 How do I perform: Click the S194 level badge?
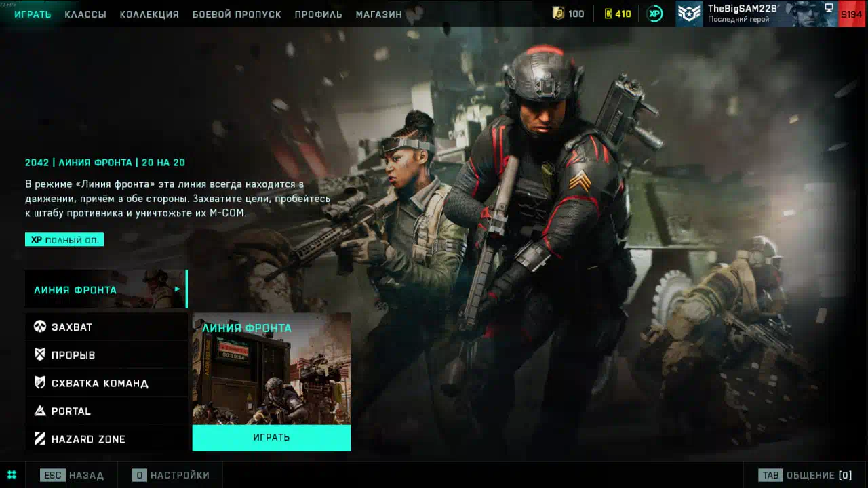pos(852,14)
